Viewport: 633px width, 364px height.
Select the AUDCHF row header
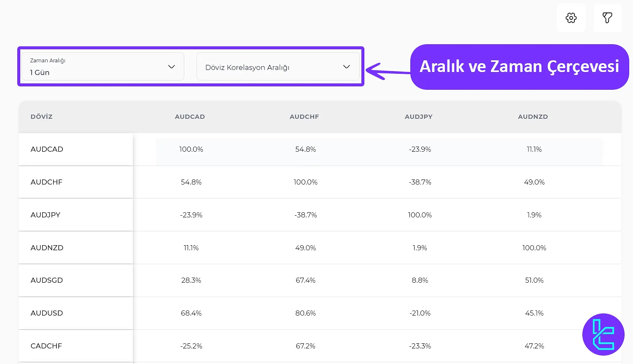46,182
